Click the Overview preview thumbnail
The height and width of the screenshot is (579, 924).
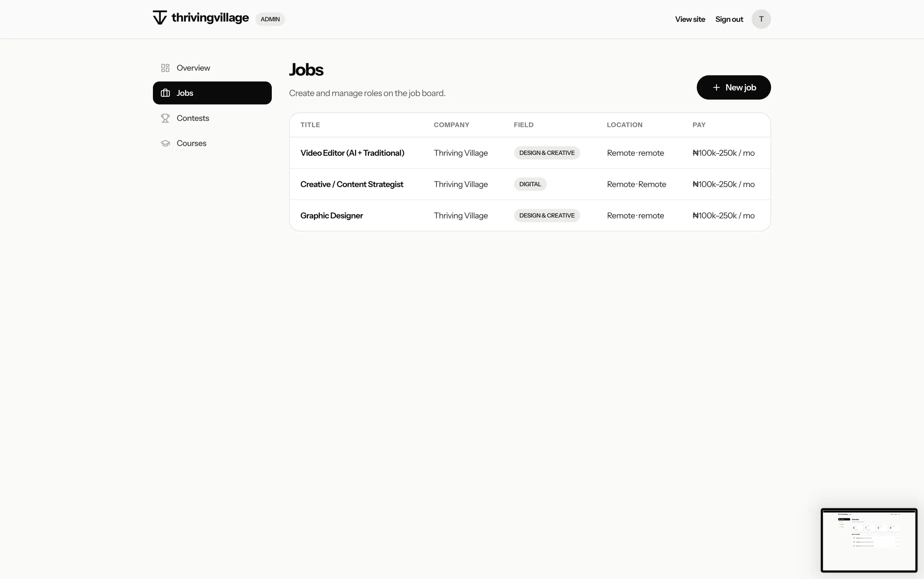869,540
